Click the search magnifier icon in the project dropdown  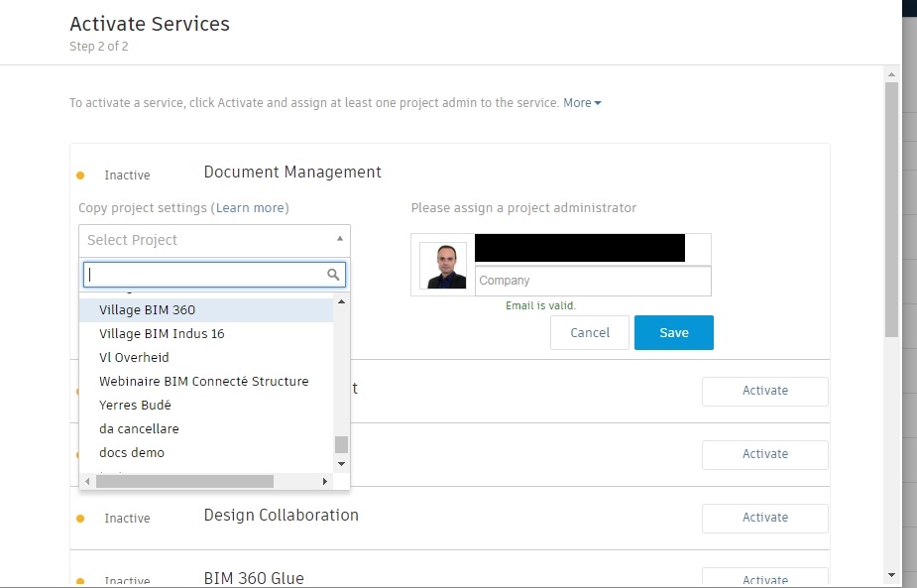tap(333, 273)
